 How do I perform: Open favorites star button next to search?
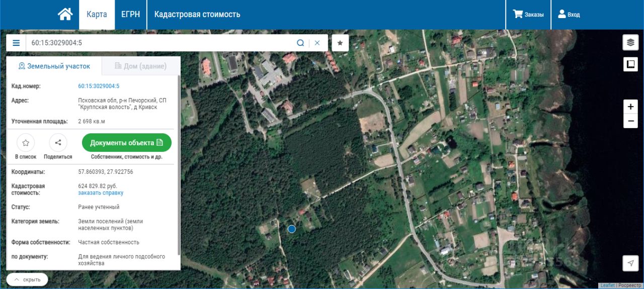click(340, 43)
